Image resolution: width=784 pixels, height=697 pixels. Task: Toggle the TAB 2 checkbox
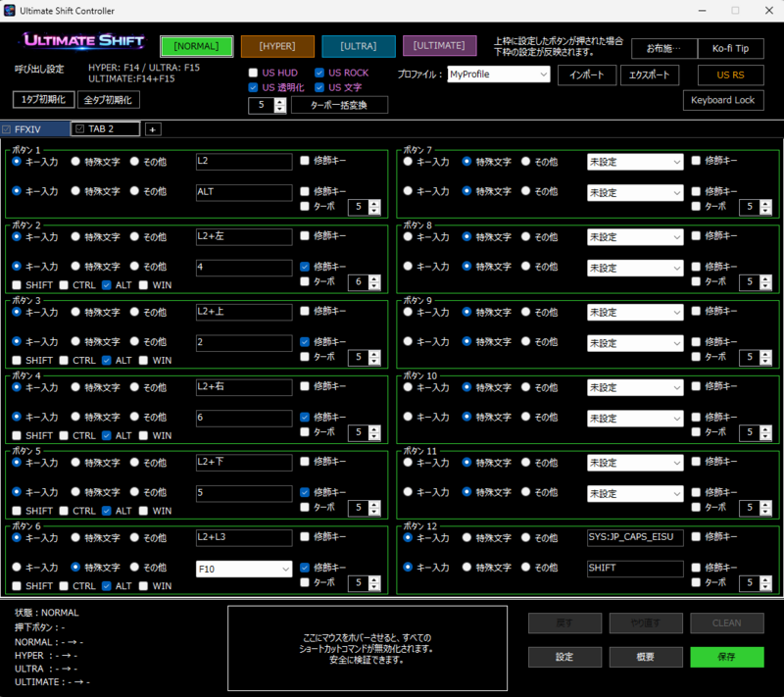[80, 129]
